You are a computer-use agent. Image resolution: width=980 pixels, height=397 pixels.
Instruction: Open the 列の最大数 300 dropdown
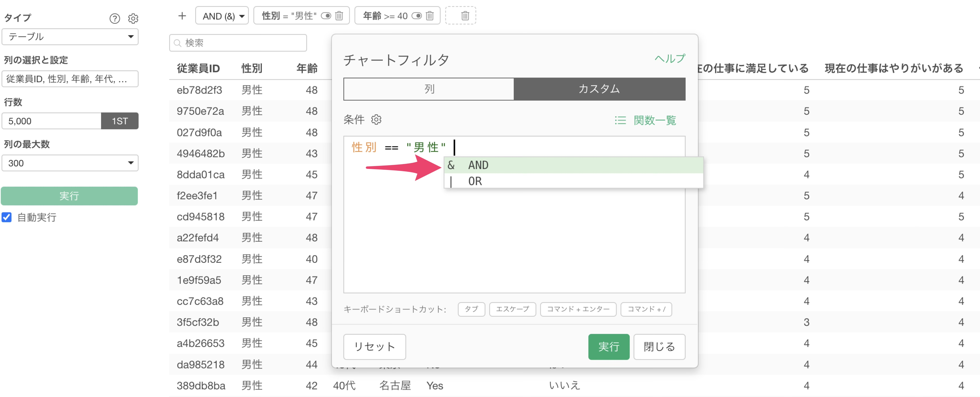tap(70, 163)
